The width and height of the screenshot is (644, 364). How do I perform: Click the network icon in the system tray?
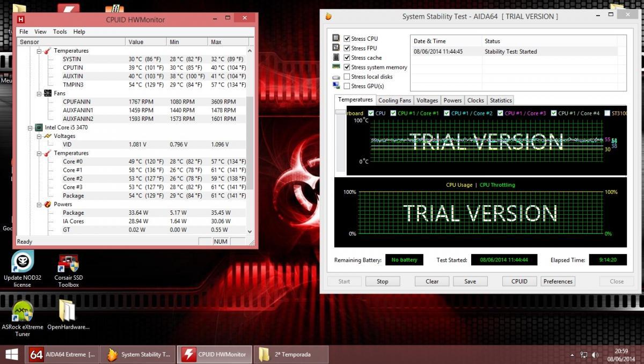coord(584,355)
